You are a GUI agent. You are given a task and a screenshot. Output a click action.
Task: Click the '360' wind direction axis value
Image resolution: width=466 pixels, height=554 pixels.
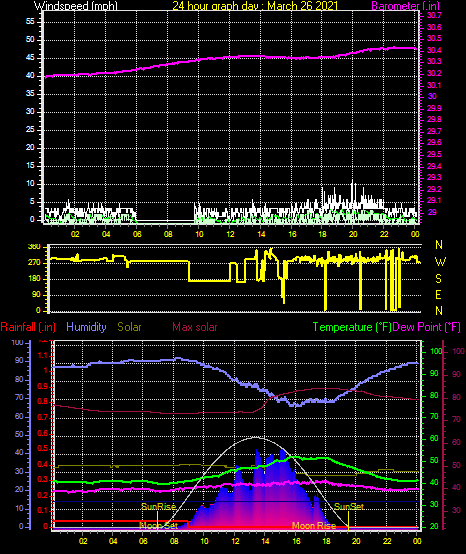[34, 247]
